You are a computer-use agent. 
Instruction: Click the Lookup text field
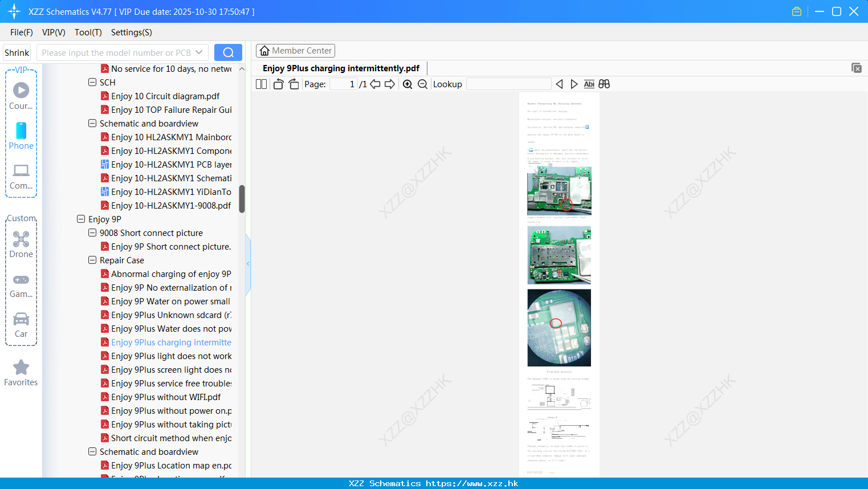[508, 84]
